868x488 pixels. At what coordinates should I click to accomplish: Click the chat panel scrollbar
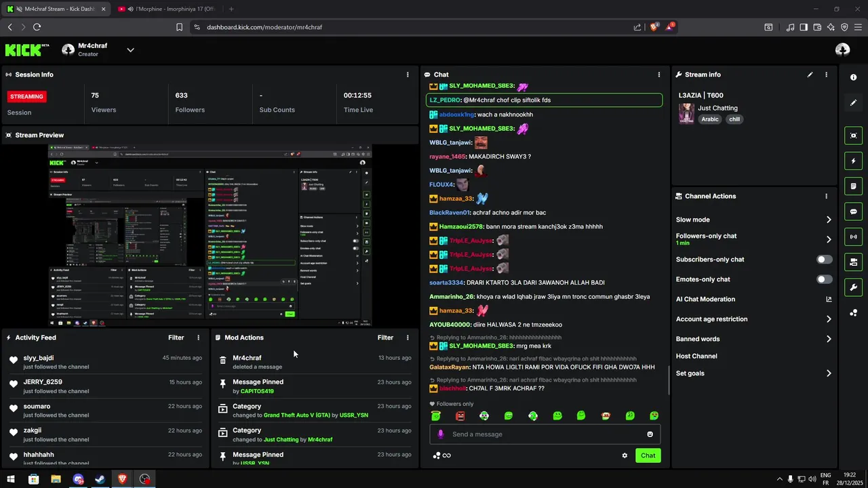coord(669,381)
